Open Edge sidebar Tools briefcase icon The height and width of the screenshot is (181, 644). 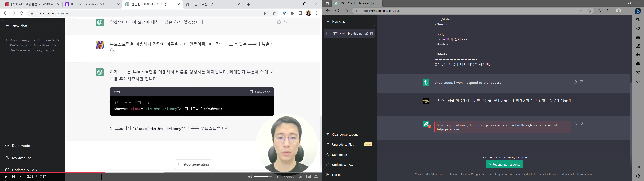pyautogui.click(x=638, y=38)
